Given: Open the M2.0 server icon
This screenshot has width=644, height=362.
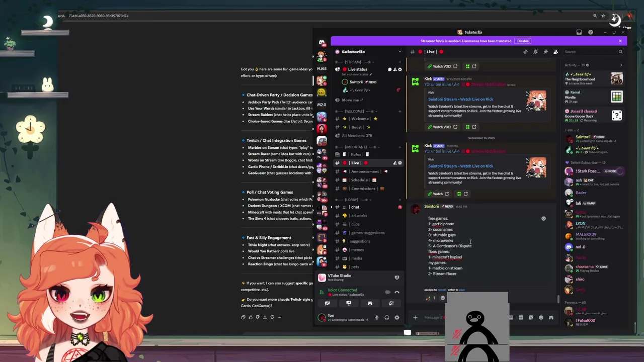Looking at the screenshot, I should [321, 105].
